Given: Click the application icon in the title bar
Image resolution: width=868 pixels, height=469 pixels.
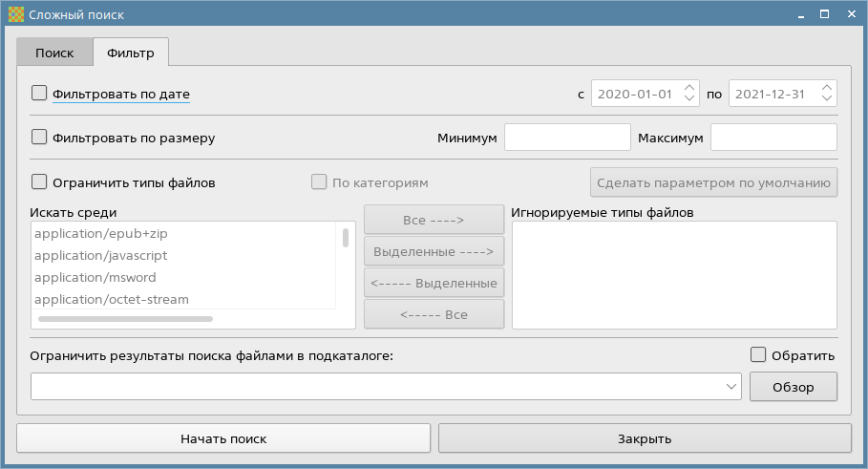Looking at the screenshot, I should click(x=15, y=14).
